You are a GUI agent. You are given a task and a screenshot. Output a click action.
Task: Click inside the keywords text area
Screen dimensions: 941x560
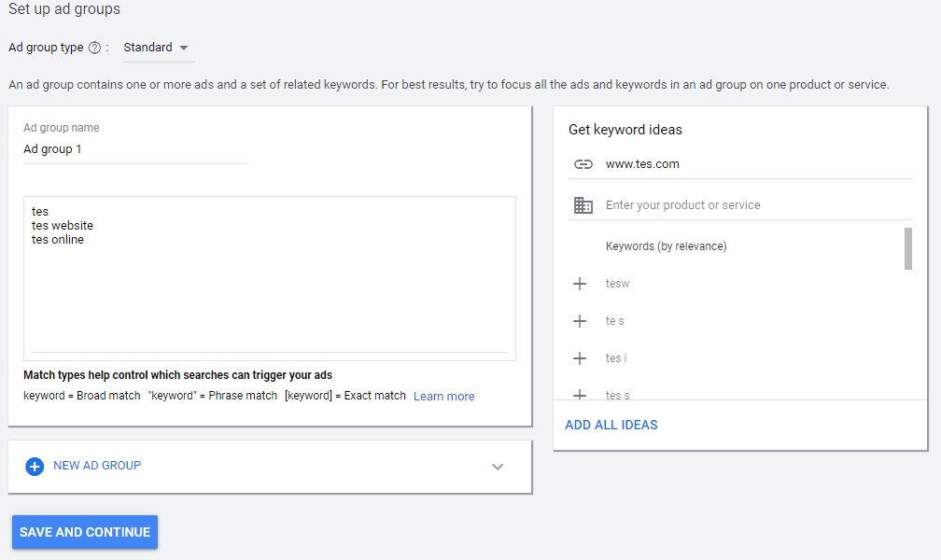click(x=269, y=280)
